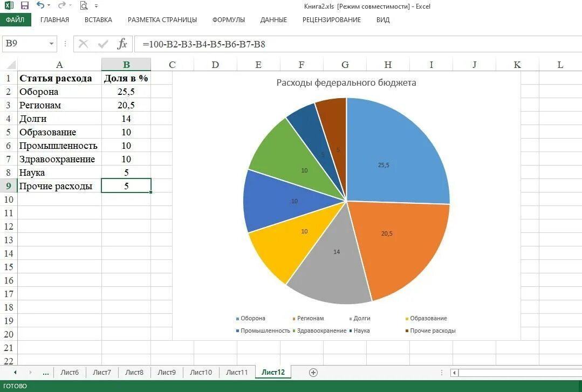Open the ВИД ribbon tab
582x392 pixels.
coord(383,19)
